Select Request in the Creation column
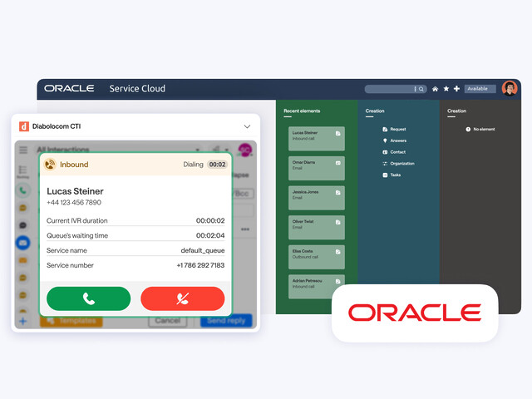This screenshot has width=532, height=399. point(398,130)
